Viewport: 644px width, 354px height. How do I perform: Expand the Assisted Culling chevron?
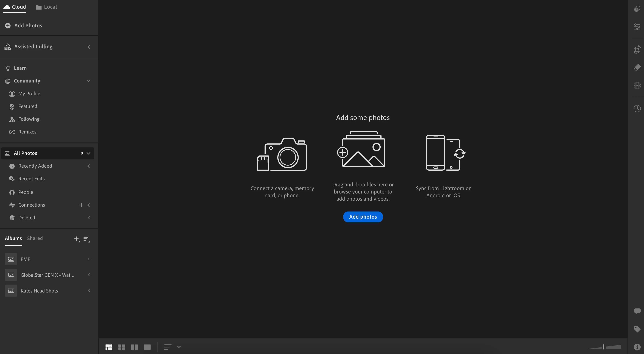pyautogui.click(x=89, y=47)
